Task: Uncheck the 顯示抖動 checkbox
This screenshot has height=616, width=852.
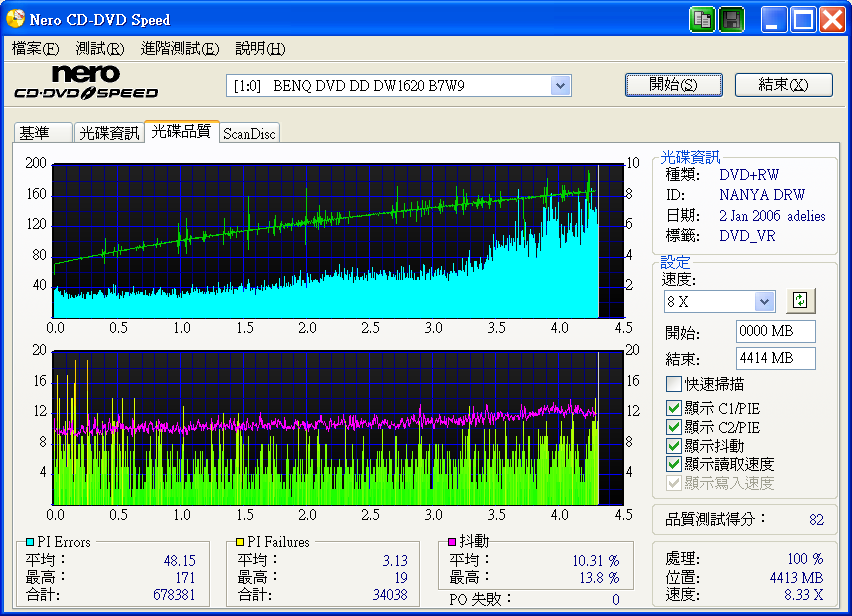Action: pos(674,446)
